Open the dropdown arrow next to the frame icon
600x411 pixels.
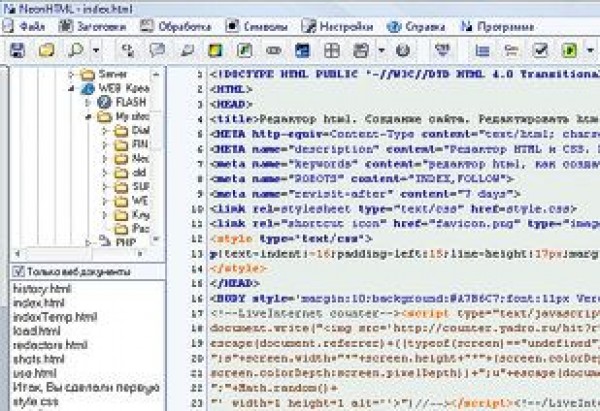point(382,50)
